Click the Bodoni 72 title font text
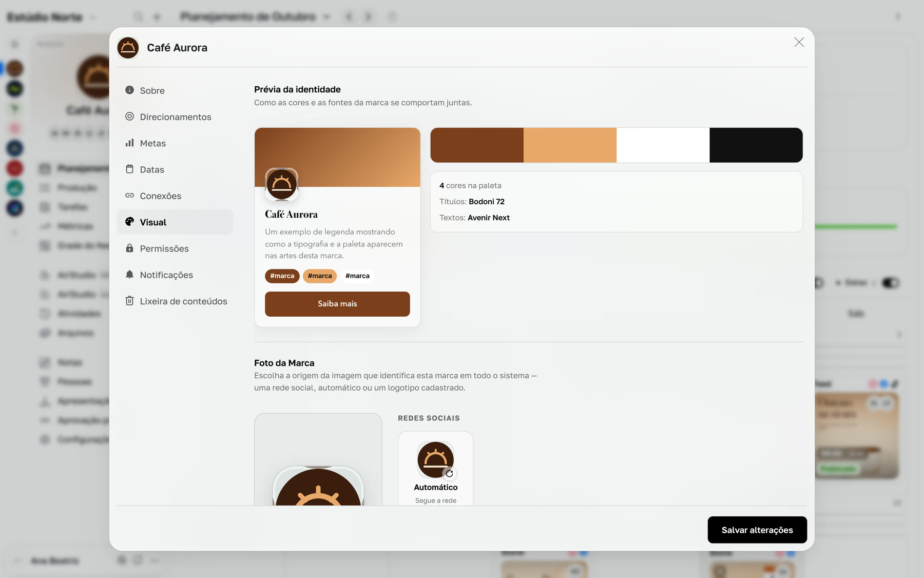 click(x=487, y=202)
